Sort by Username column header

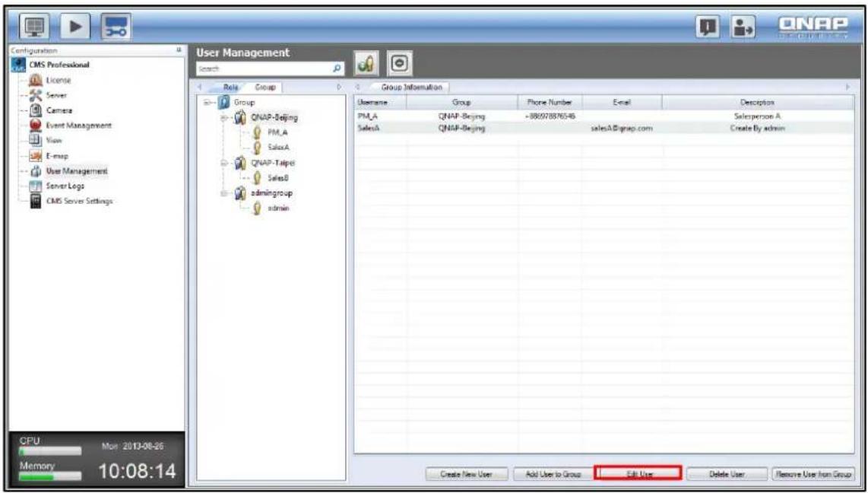(x=380, y=103)
